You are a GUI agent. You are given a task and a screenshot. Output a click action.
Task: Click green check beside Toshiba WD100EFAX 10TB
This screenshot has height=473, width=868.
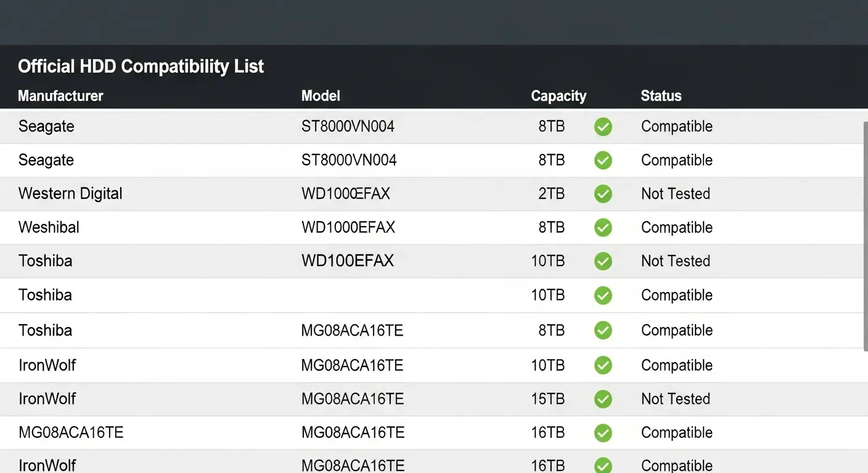tap(603, 261)
